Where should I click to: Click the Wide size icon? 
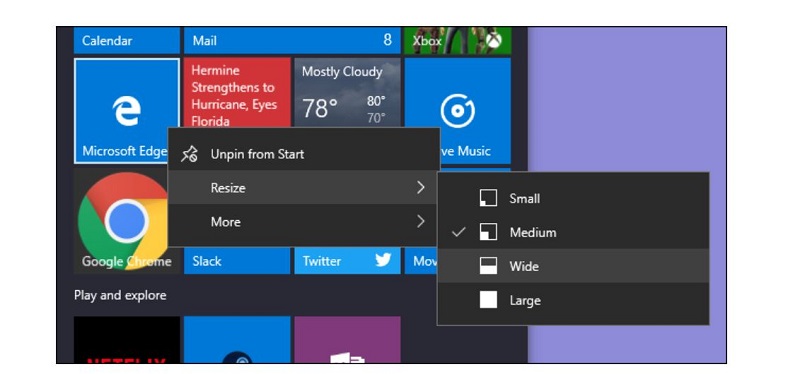pyautogui.click(x=488, y=266)
